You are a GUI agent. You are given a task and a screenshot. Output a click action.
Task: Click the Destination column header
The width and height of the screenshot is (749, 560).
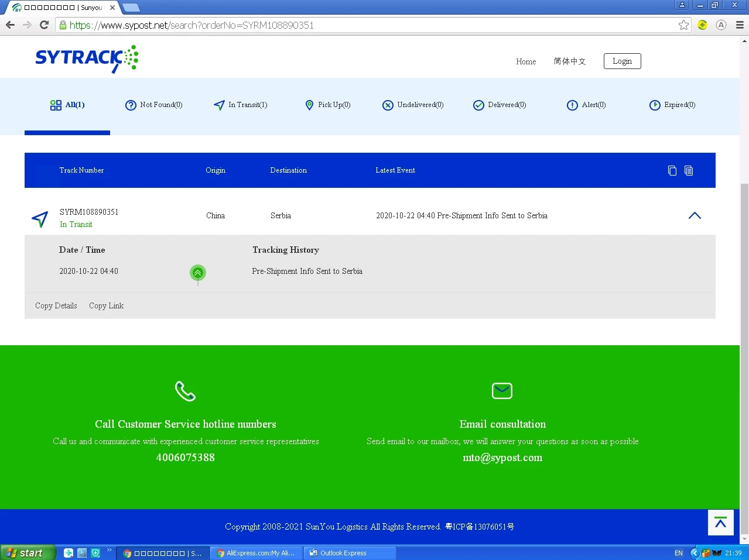pos(289,170)
